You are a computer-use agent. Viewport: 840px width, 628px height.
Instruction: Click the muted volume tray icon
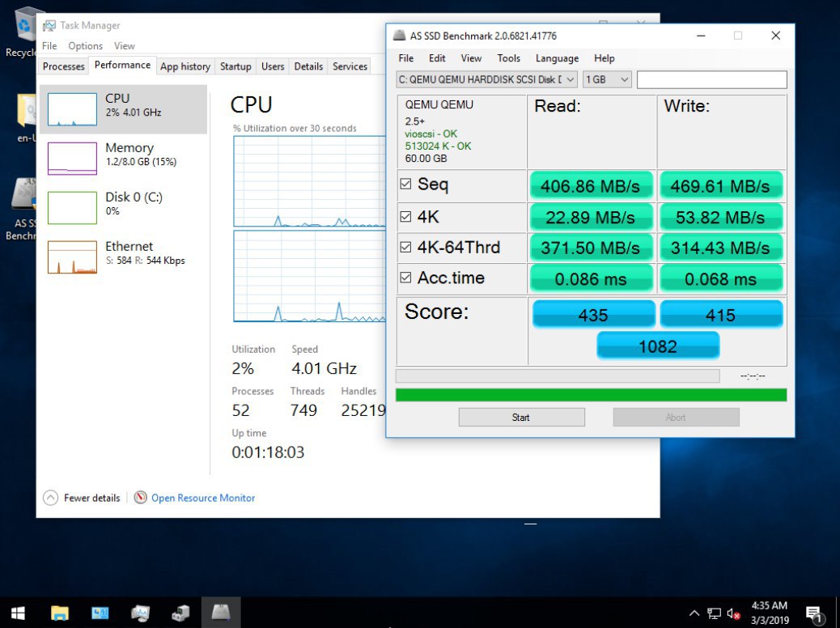[735, 613]
